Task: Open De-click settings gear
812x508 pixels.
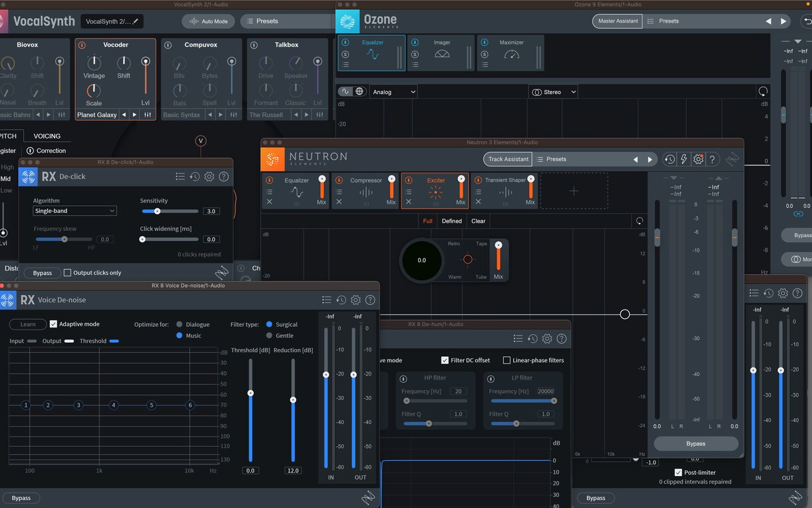Action: pyautogui.click(x=209, y=176)
